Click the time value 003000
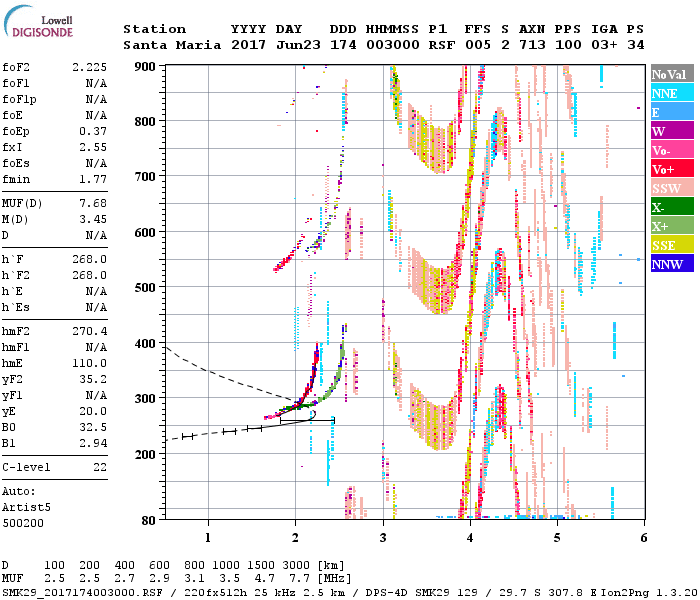Image resolution: width=700 pixels, height=600 pixels. (392, 46)
